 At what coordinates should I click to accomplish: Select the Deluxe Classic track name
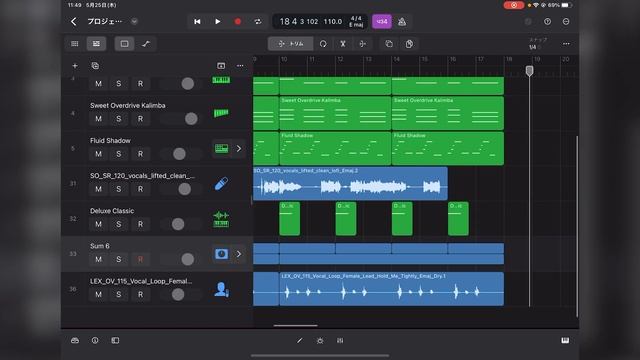112,211
